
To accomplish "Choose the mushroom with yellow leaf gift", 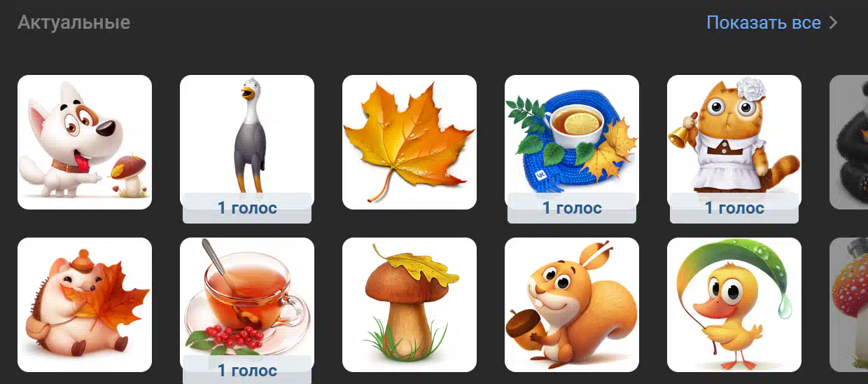I will [409, 305].
